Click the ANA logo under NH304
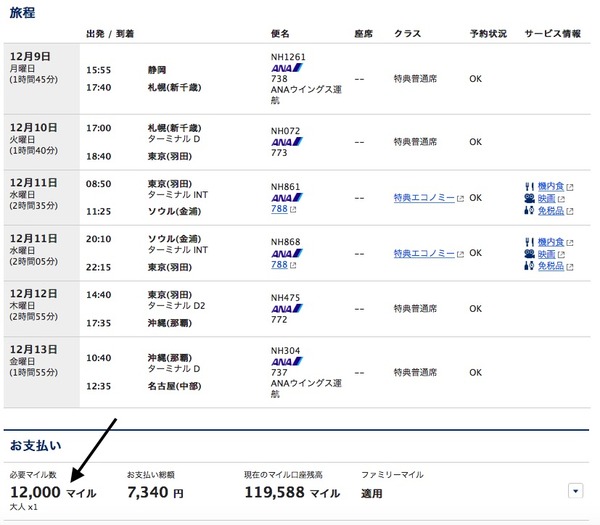 tap(287, 362)
